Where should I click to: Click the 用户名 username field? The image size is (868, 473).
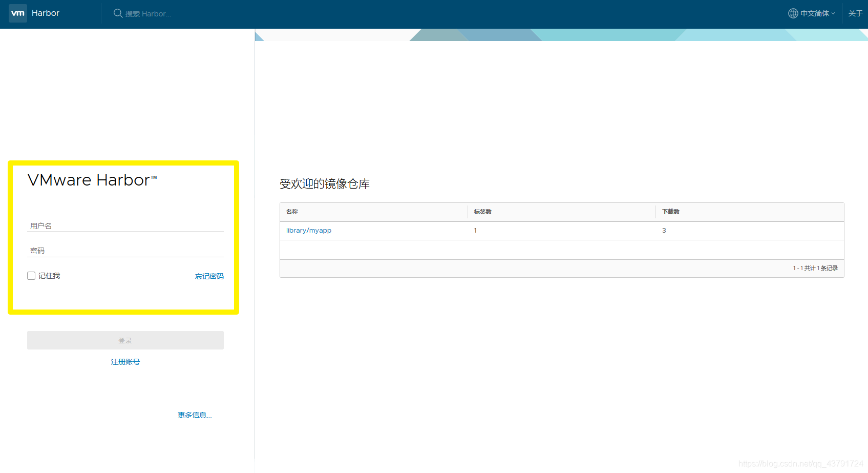click(x=125, y=225)
